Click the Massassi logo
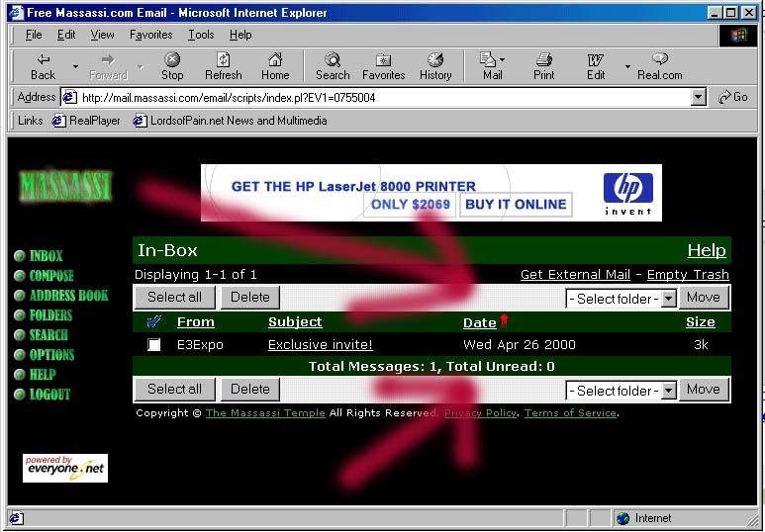765x532 pixels. pyautogui.click(x=66, y=186)
